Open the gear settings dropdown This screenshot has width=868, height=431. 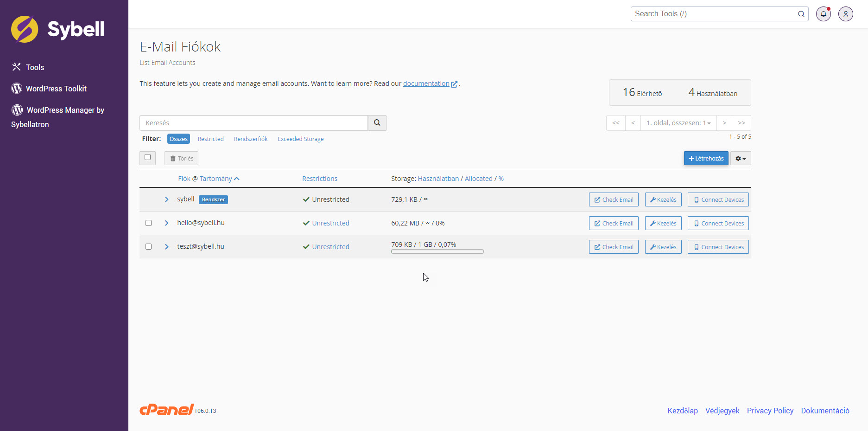(740, 159)
